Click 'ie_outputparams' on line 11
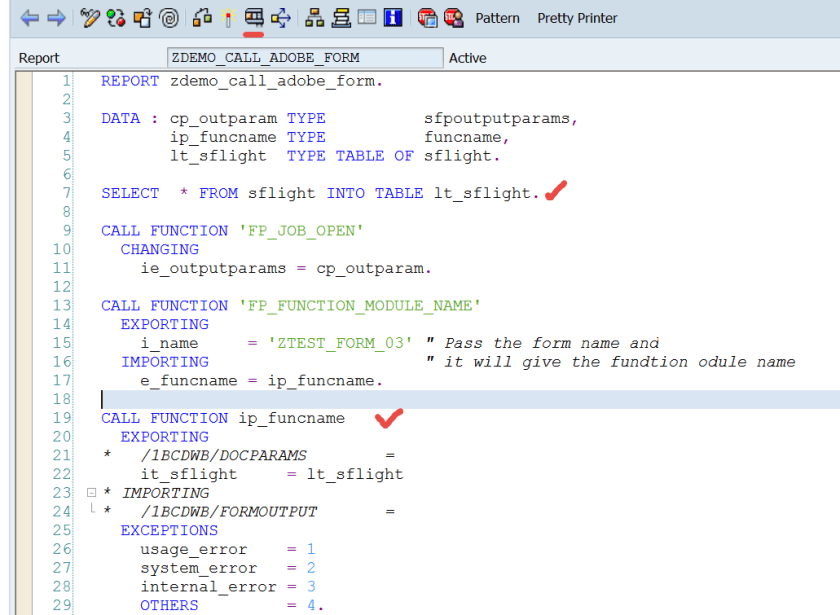 pyautogui.click(x=213, y=268)
